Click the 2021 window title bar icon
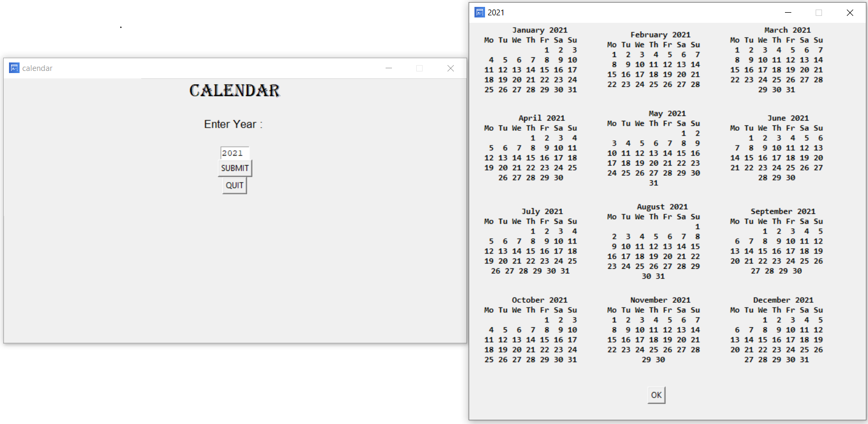This screenshot has width=868, height=424. 480,12
